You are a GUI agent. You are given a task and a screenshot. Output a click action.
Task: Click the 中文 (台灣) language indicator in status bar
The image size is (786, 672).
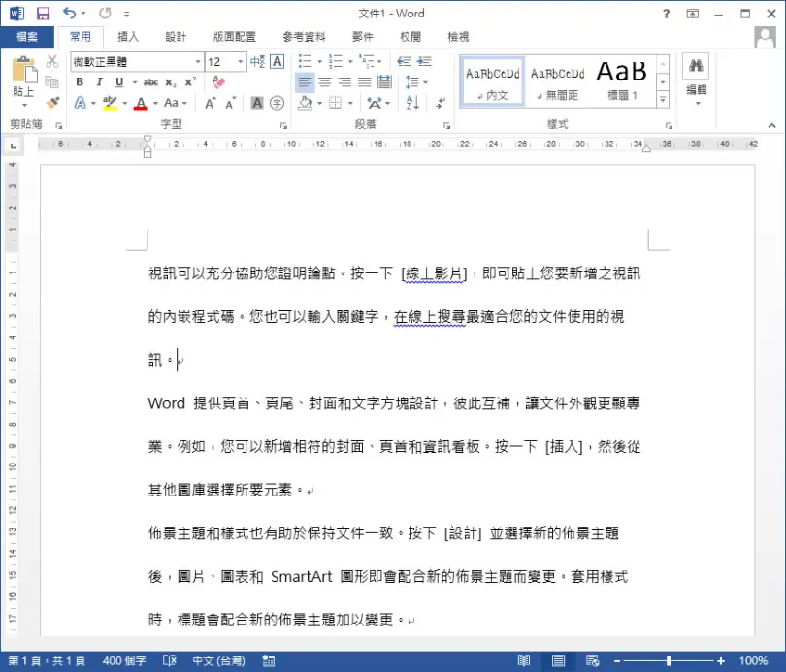tap(218, 661)
